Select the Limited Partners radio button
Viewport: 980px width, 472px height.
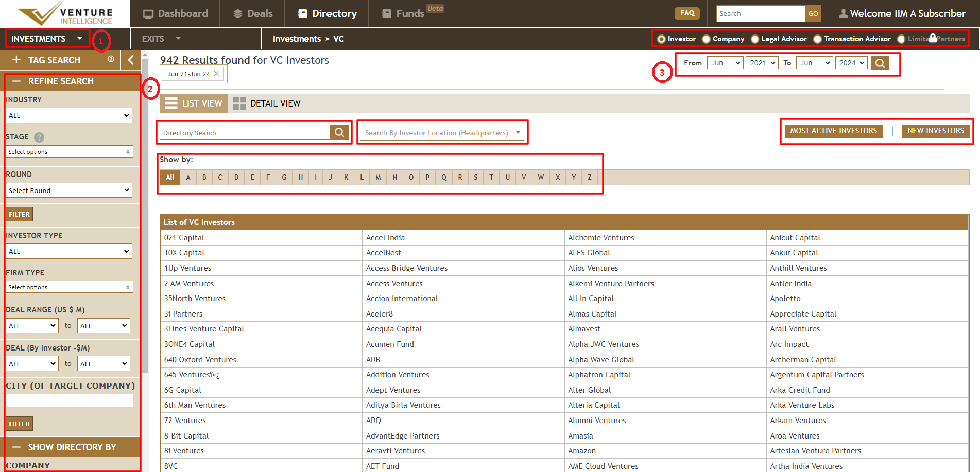point(901,39)
